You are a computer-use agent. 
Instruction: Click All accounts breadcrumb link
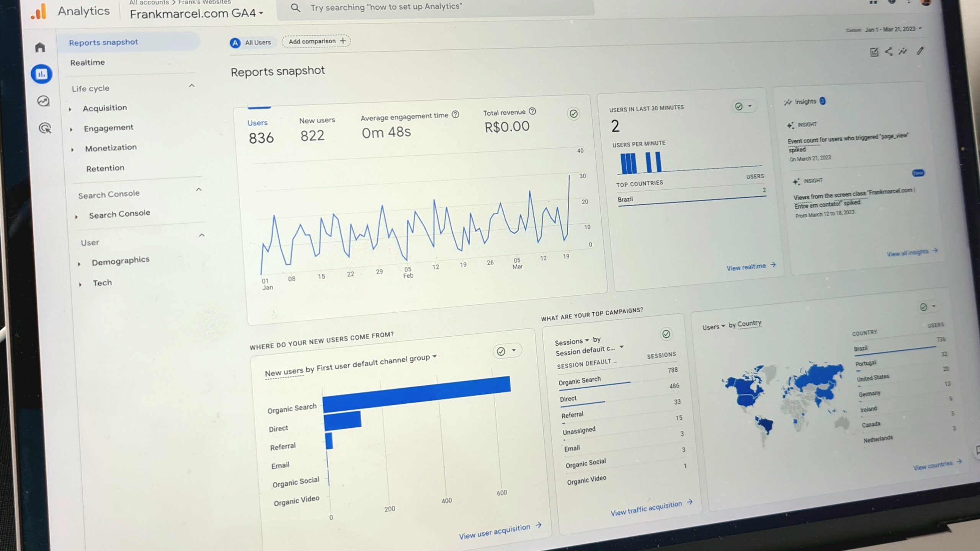[149, 2]
